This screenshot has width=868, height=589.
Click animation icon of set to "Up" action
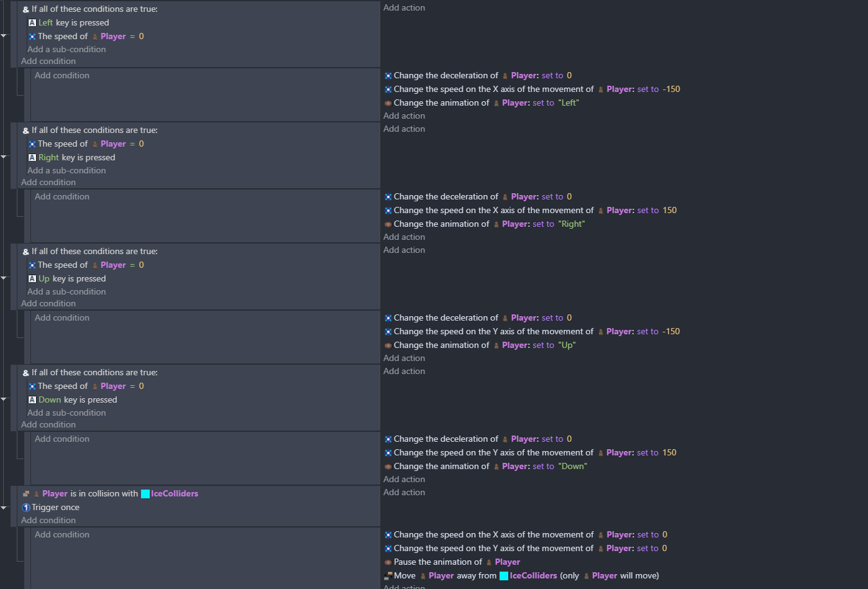pyautogui.click(x=388, y=345)
